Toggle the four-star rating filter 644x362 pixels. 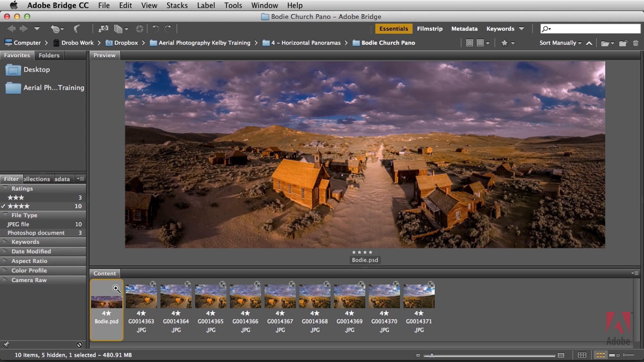coord(19,206)
